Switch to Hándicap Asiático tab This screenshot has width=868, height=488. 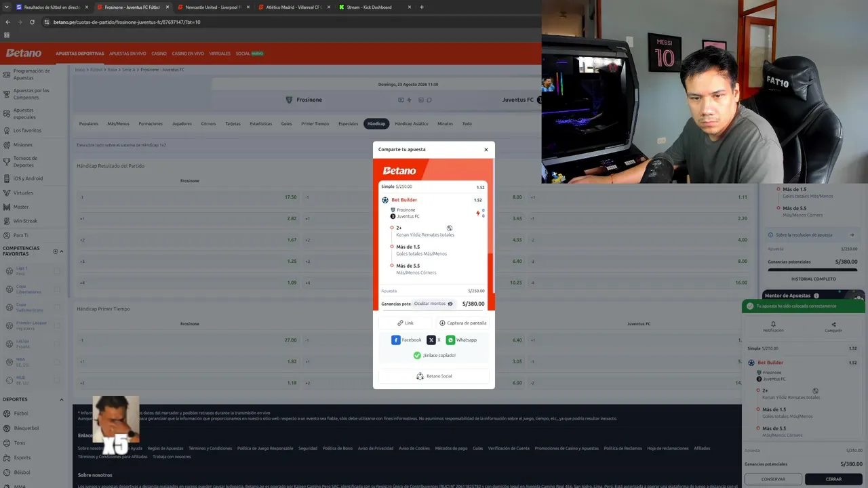click(x=411, y=123)
